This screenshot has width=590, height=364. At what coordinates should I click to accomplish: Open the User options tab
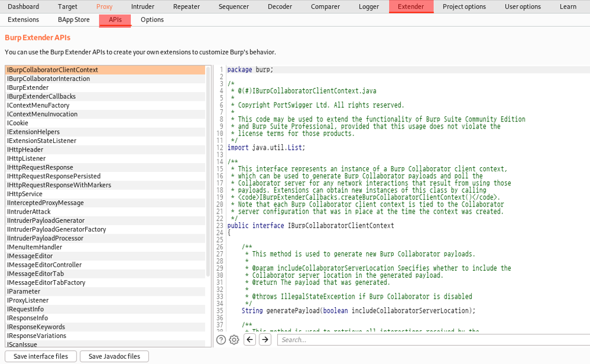523,6
